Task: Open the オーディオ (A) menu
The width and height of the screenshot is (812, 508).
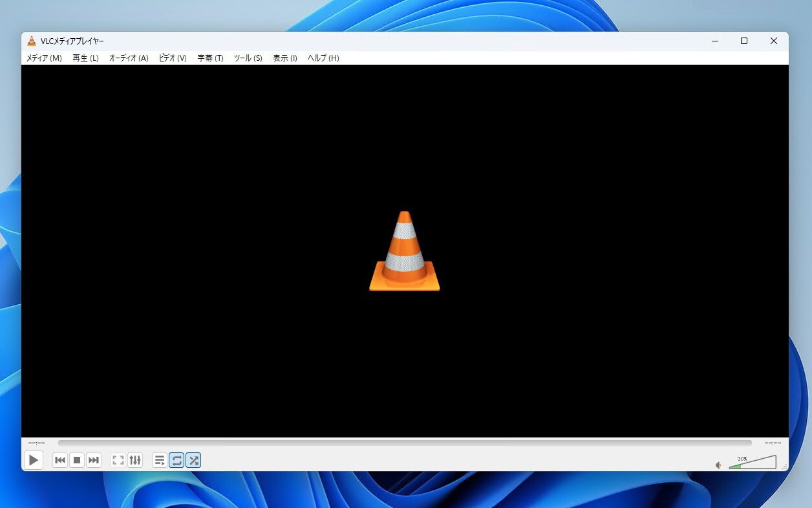Action: (129, 58)
